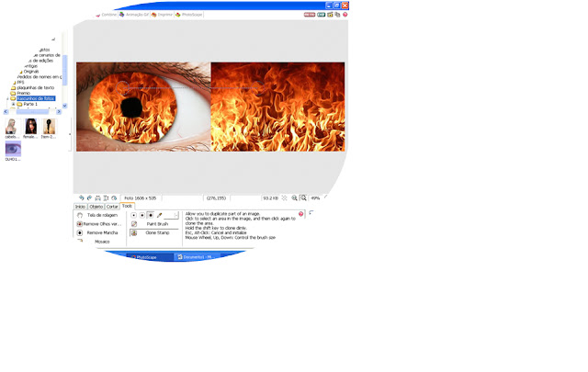Click the Paint Brush icon
The height and width of the screenshot is (372, 588).
[134, 224]
